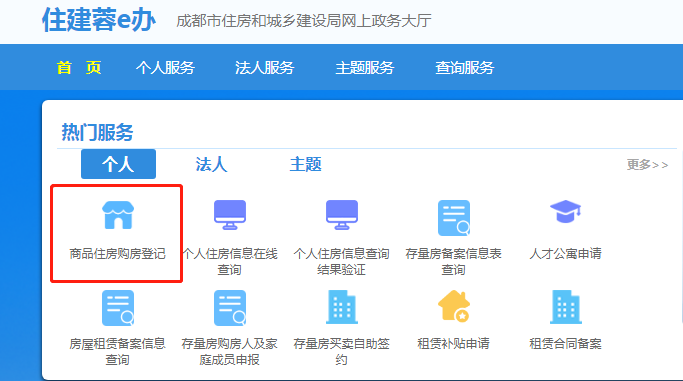Switch to the 法人 tab

tap(211, 164)
